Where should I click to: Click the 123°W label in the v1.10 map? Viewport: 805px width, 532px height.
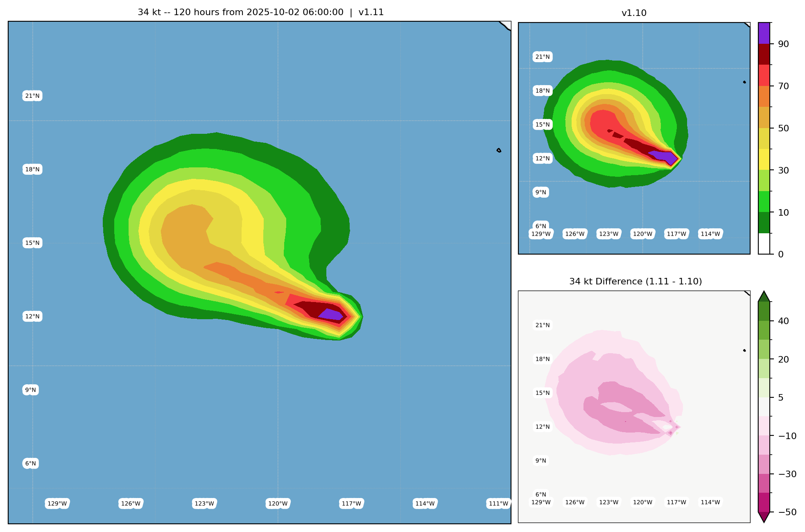(x=608, y=234)
